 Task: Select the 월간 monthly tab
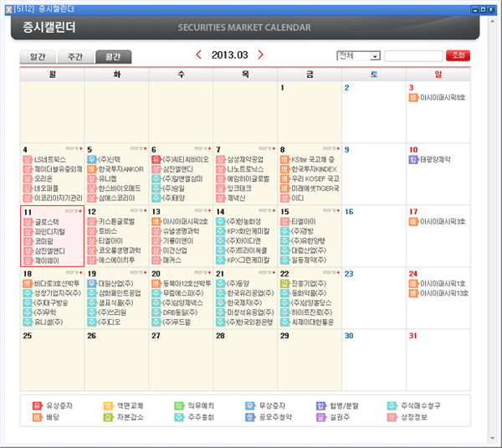[113, 57]
